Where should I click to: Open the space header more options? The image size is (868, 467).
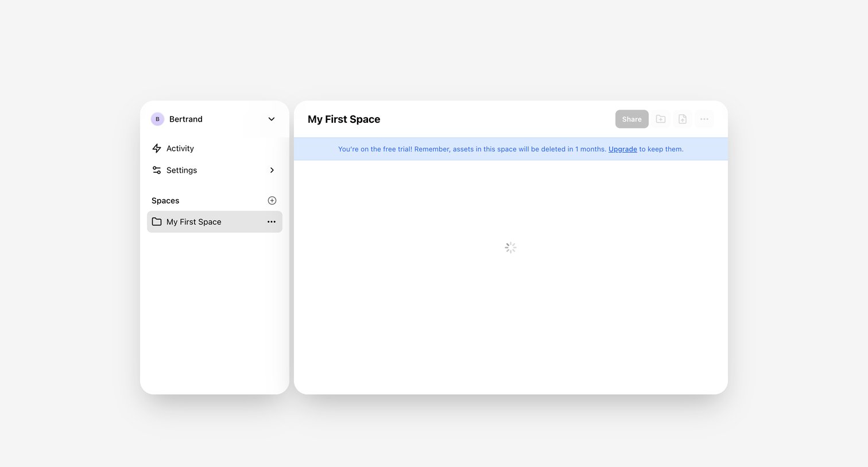[x=704, y=119]
